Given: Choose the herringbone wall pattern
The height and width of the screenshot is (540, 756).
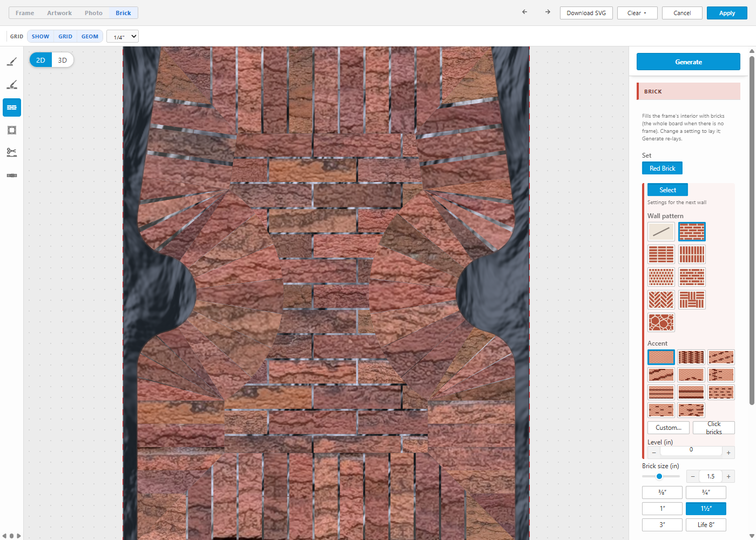Looking at the screenshot, I should (661, 300).
